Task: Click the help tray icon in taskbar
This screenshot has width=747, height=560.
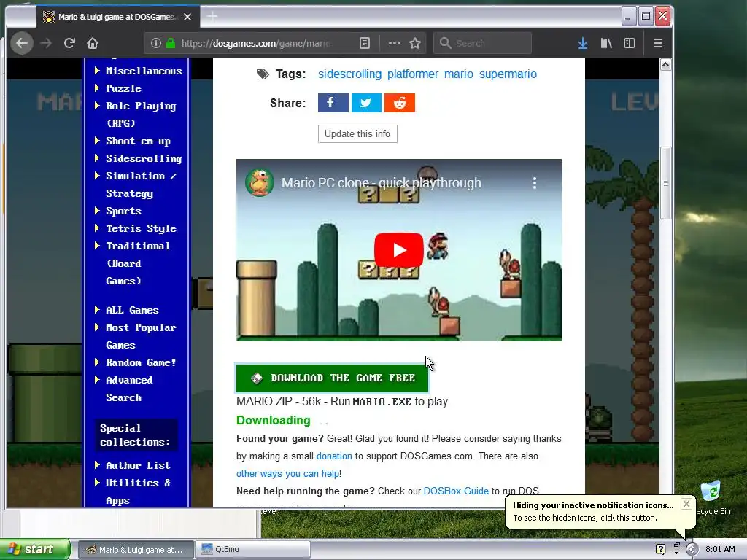Action: [660, 550]
